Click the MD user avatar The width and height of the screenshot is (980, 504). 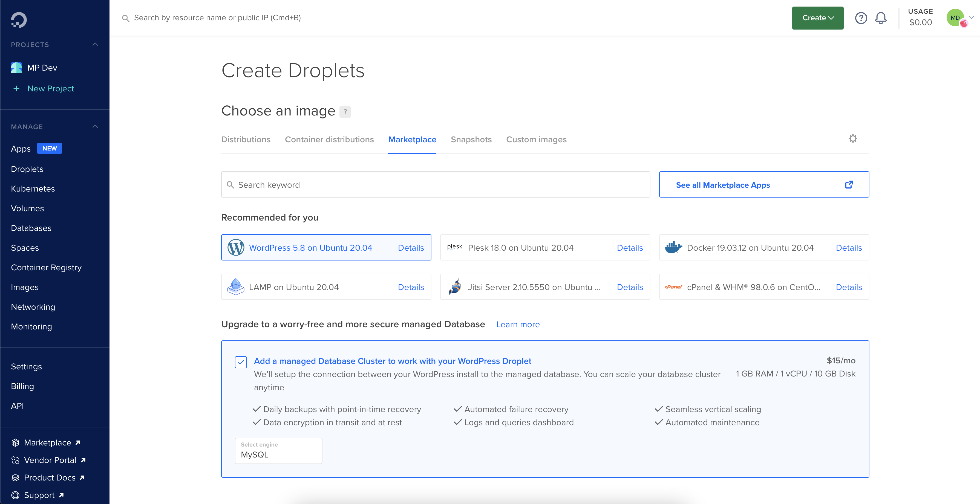[x=955, y=18]
